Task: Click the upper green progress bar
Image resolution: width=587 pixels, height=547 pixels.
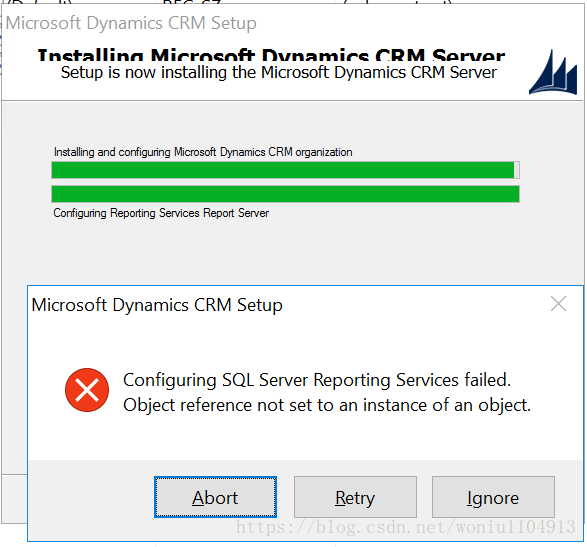Action: coord(285,170)
